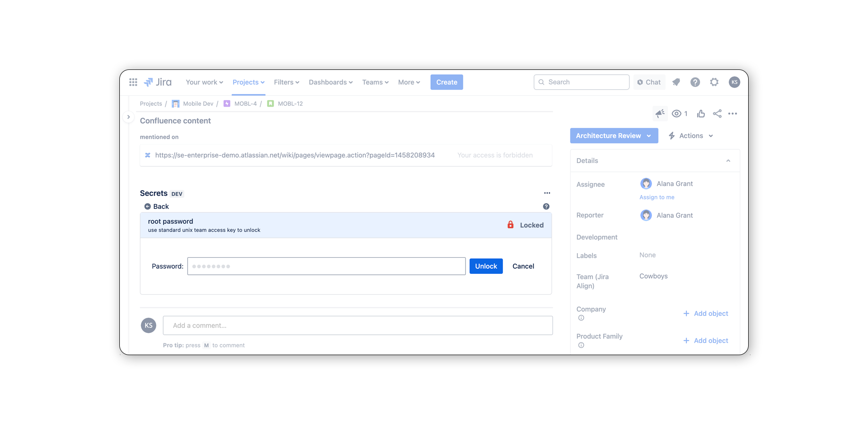Open MOBL-4 breadcrumb link

pos(245,104)
